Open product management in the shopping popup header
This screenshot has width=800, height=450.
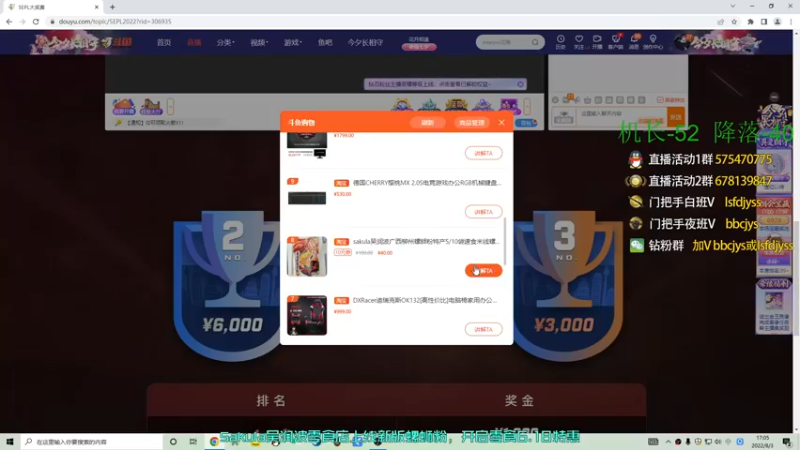[x=471, y=122]
